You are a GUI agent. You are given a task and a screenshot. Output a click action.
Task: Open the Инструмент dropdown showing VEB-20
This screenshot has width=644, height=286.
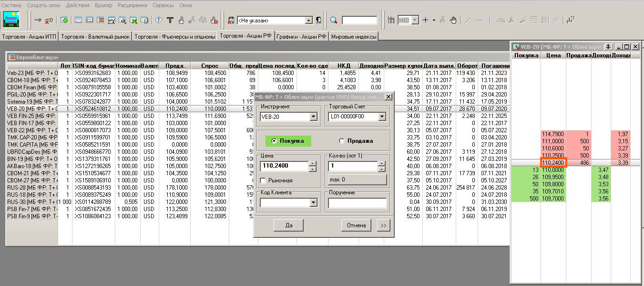[x=313, y=117]
